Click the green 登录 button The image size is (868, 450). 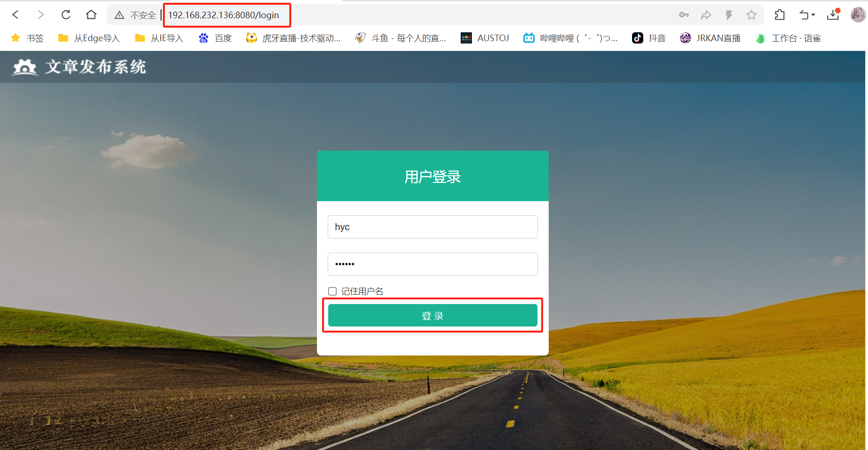[433, 315]
